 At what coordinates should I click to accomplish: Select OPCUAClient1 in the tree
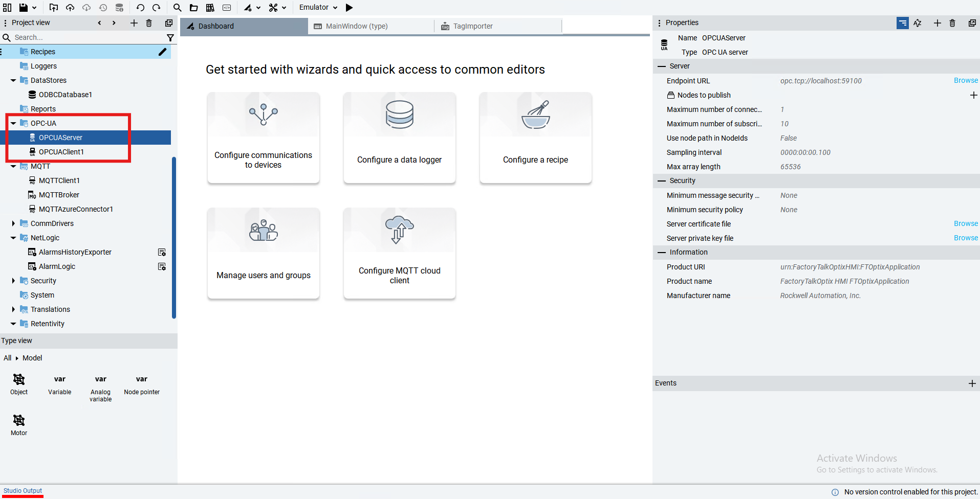point(61,152)
